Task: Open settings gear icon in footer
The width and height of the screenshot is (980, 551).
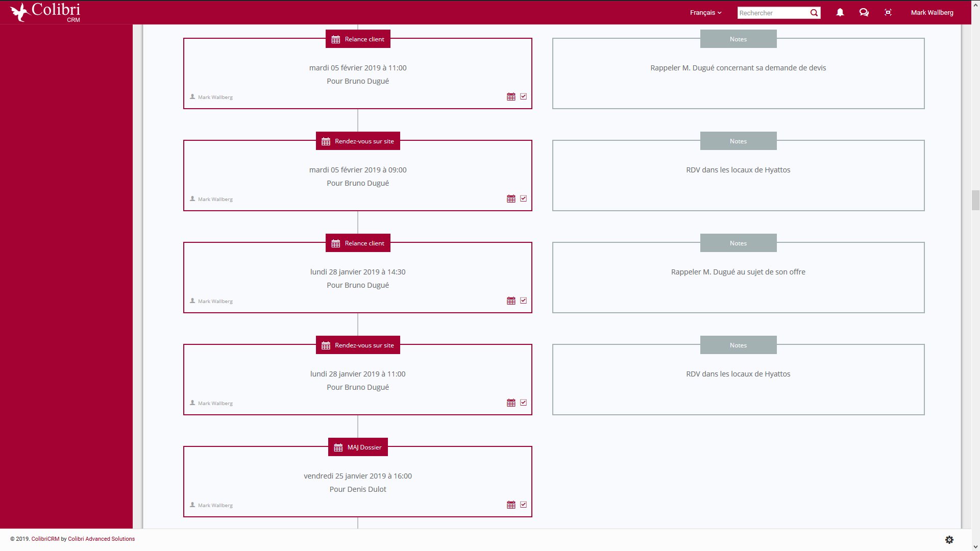Action: coord(949,539)
